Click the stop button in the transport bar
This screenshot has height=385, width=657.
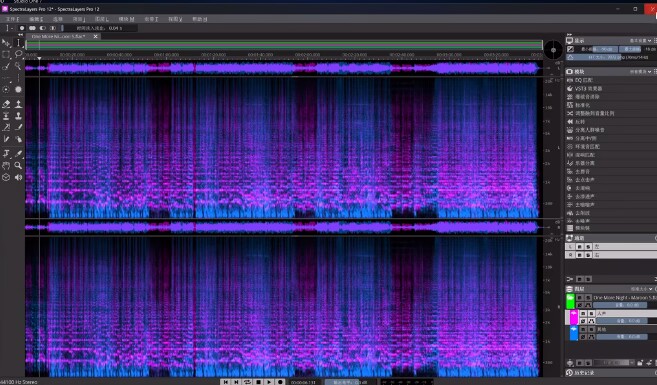(259, 382)
